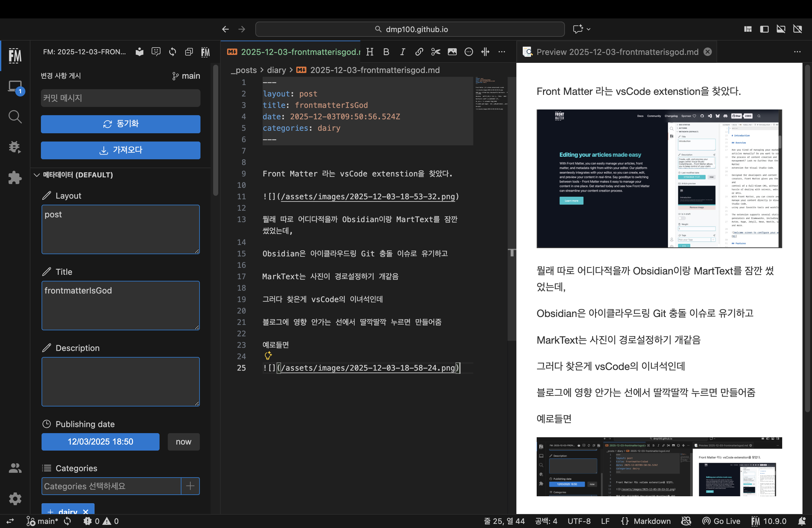Click the Bold formatting toolbar icon

(386, 52)
